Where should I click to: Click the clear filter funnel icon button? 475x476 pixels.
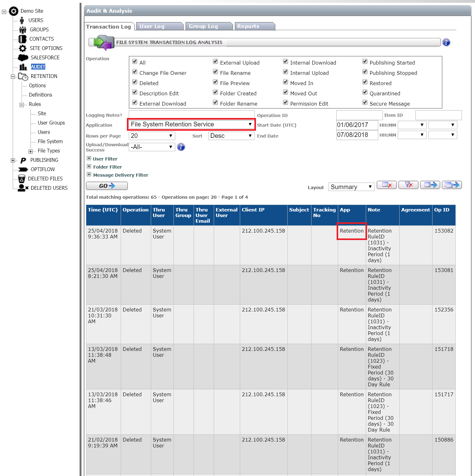point(408,185)
